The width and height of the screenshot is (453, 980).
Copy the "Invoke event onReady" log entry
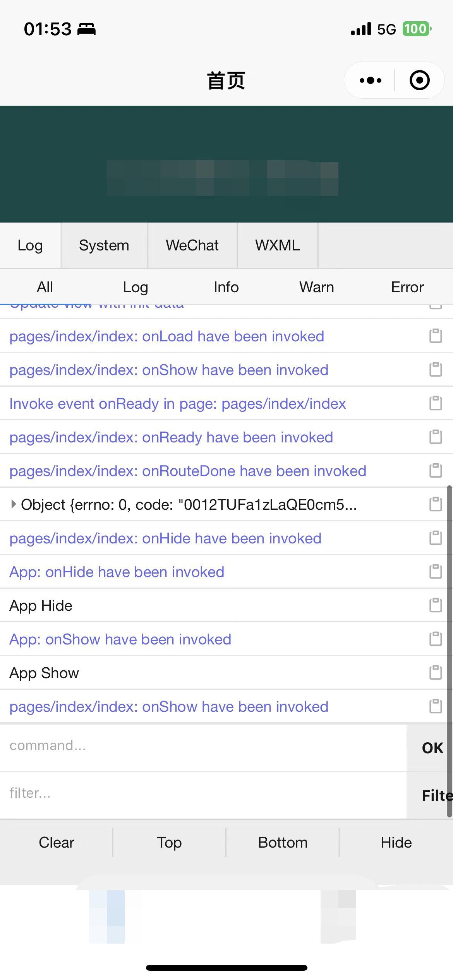coord(436,403)
